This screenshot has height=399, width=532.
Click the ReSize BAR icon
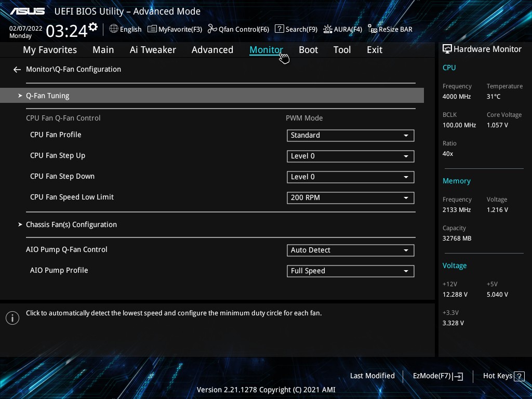point(372,29)
